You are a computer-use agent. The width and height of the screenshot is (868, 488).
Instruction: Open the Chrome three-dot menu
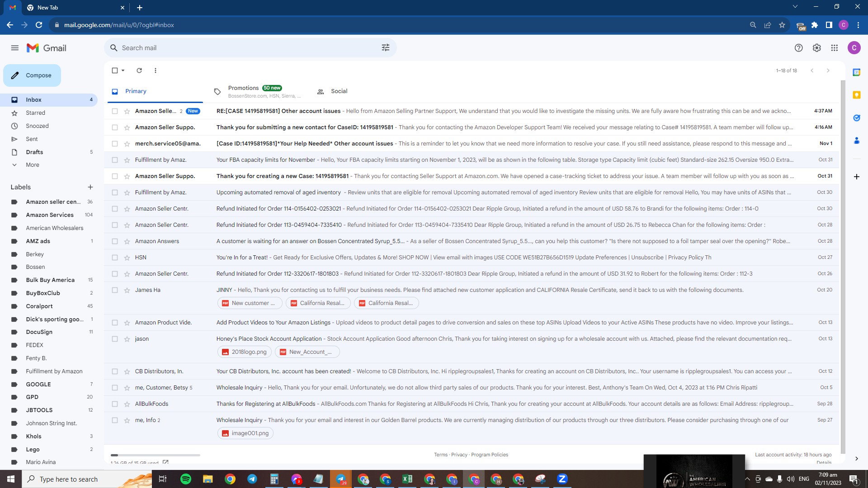[x=858, y=25]
